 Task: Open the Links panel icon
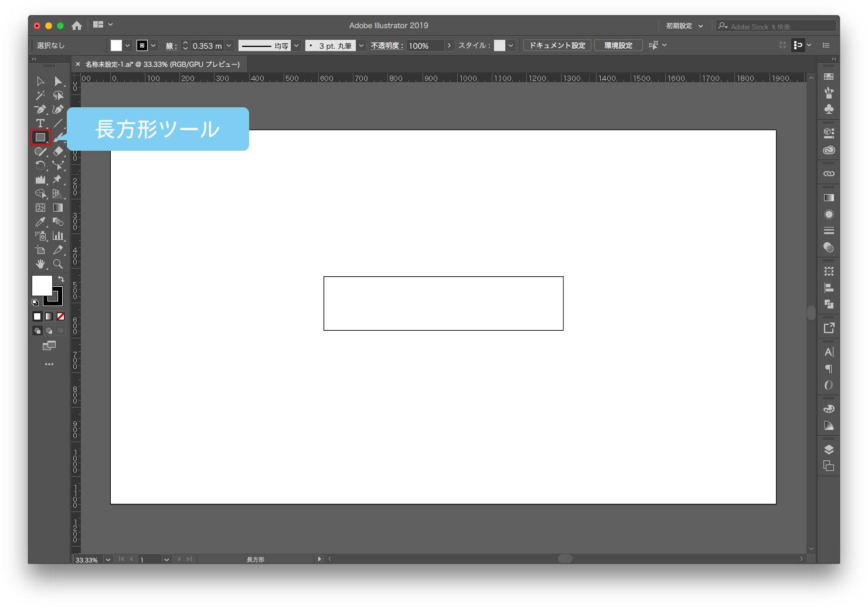point(829,174)
